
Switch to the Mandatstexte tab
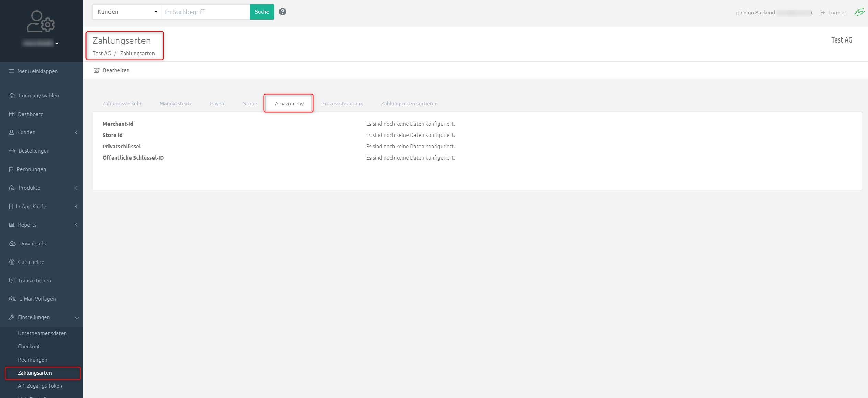[x=176, y=104]
